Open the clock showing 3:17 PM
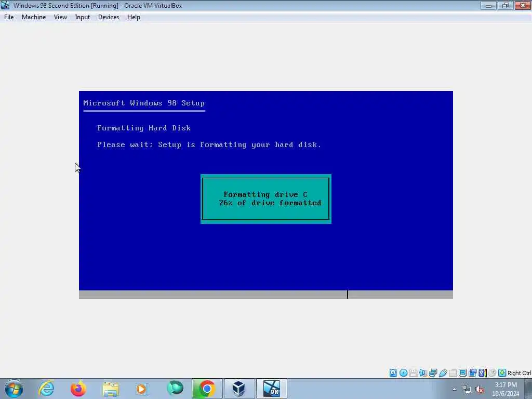 506,389
